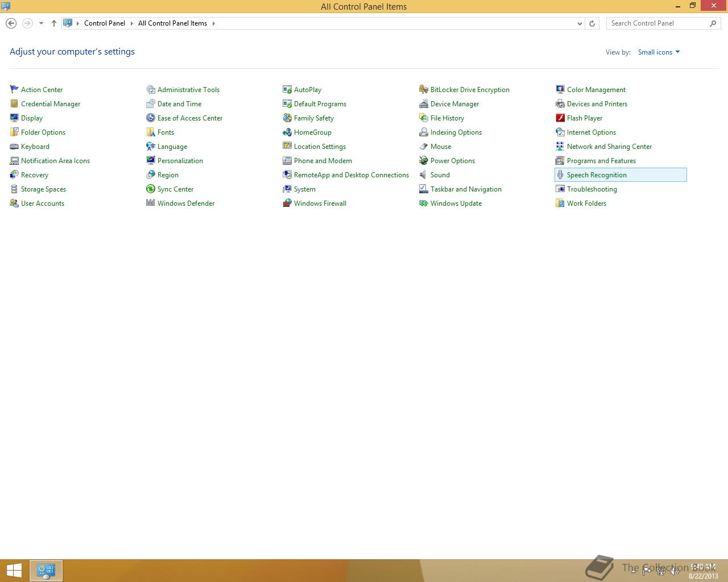Refresh the Control Panel view

pyautogui.click(x=592, y=23)
